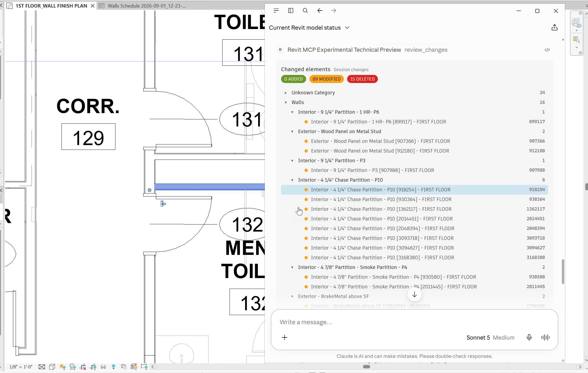Click the Crop View icon
This screenshot has width=588, height=373.
[83, 367]
